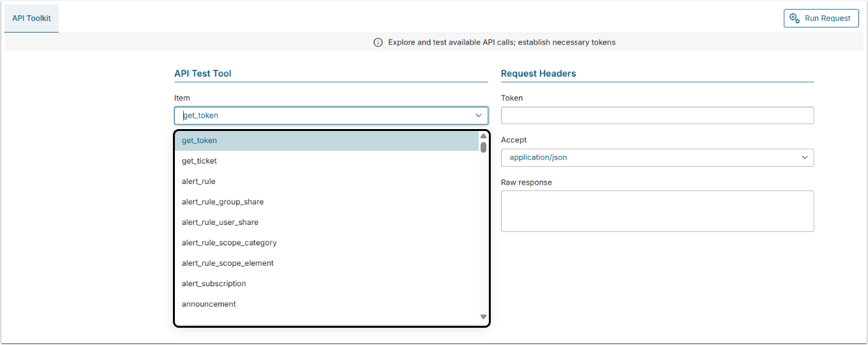
Task: Pick alert_rule_user_share item
Action: [x=220, y=222]
